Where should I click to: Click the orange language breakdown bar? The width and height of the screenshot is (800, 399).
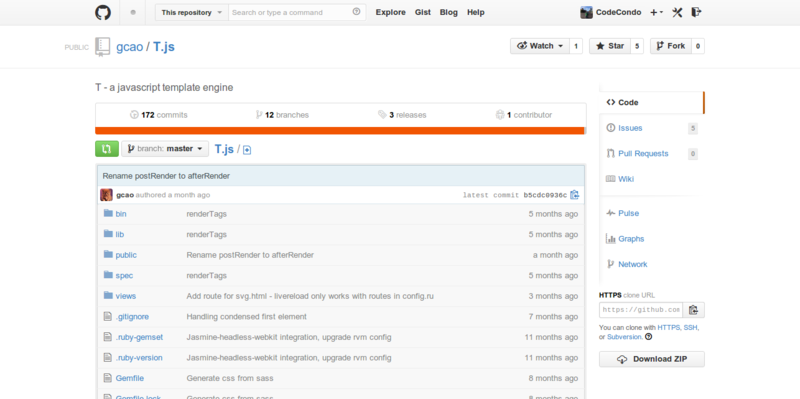coord(340,131)
